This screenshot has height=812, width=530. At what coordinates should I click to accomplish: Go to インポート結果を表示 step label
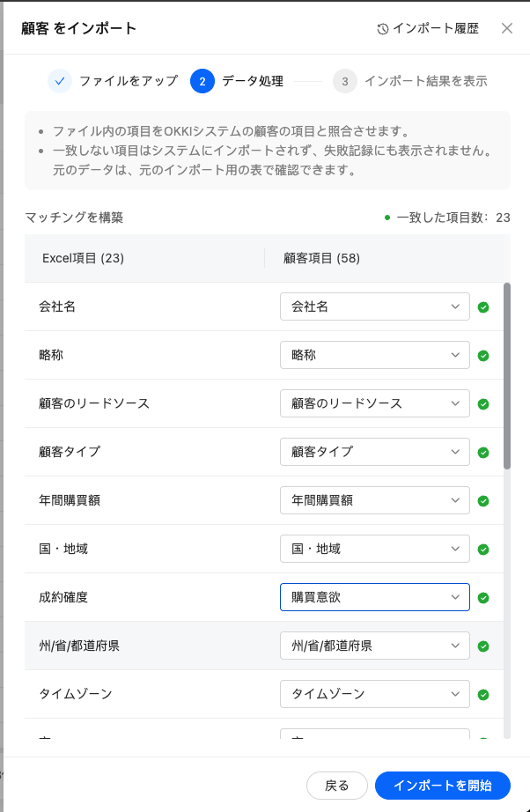pos(425,81)
